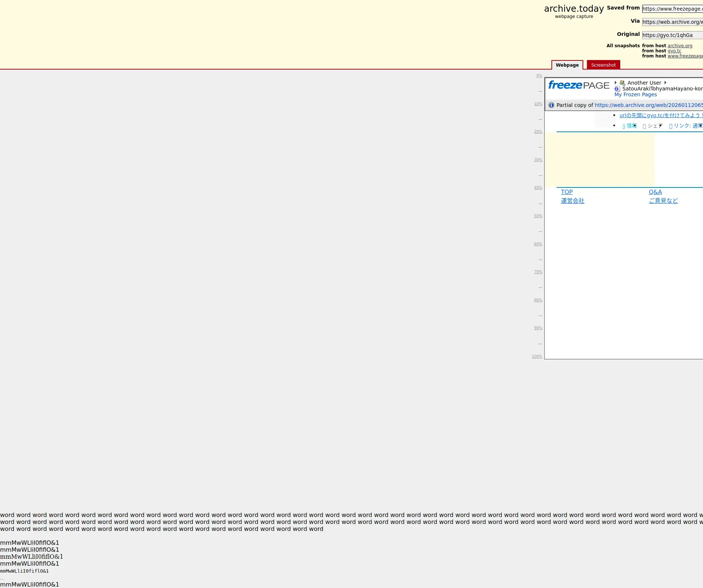Click the freezePAGE logo

(x=579, y=85)
